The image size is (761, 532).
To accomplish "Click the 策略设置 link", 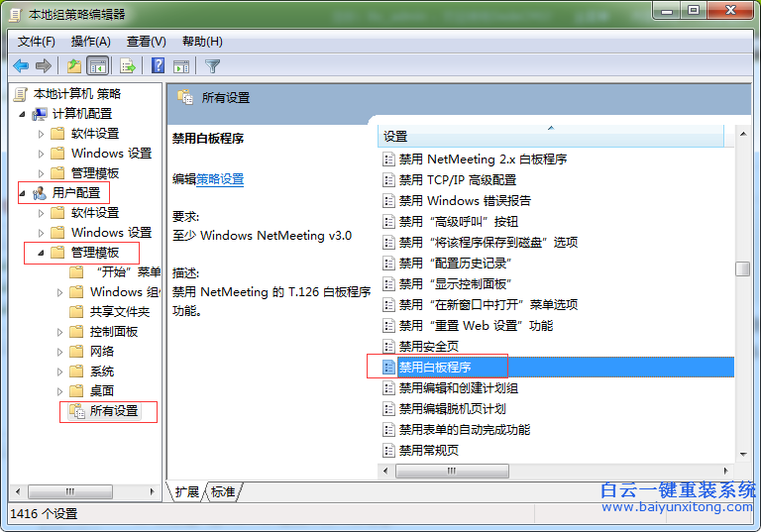I will [220, 179].
